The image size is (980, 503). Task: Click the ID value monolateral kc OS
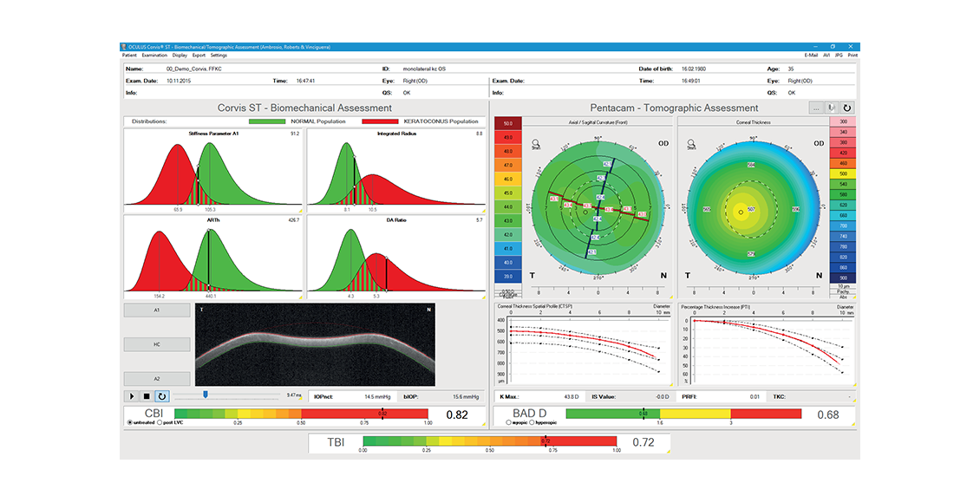tap(424, 69)
